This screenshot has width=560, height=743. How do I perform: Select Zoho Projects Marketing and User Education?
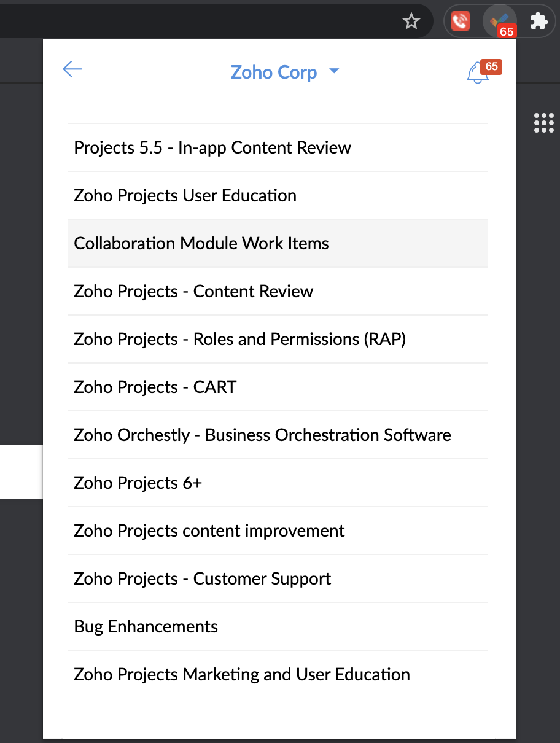(278, 674)
